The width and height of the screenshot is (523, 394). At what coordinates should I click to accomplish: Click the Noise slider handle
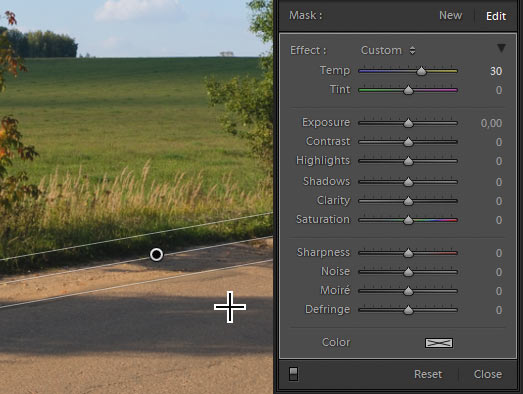(x=408, y=272)
